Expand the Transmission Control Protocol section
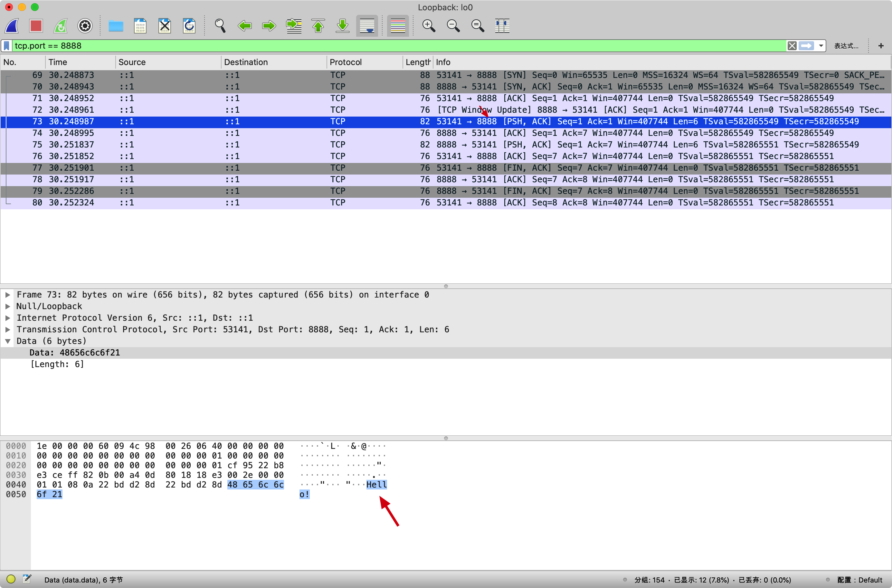 (7, 330)
